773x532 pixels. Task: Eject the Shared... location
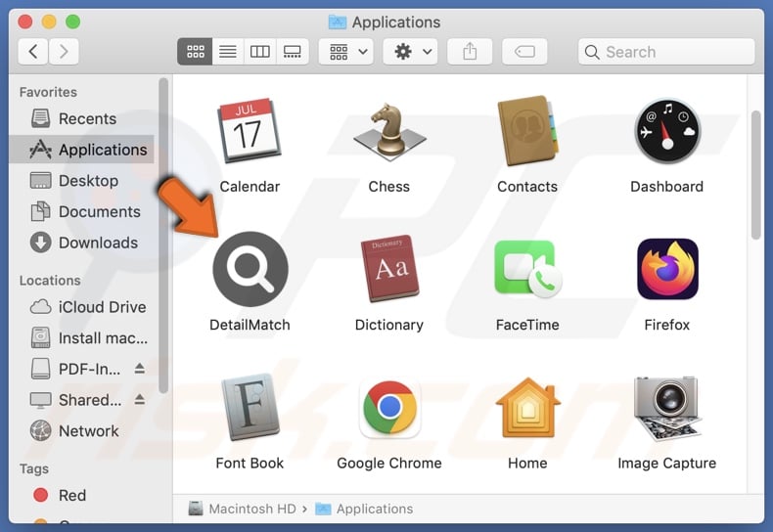point(140,400)
